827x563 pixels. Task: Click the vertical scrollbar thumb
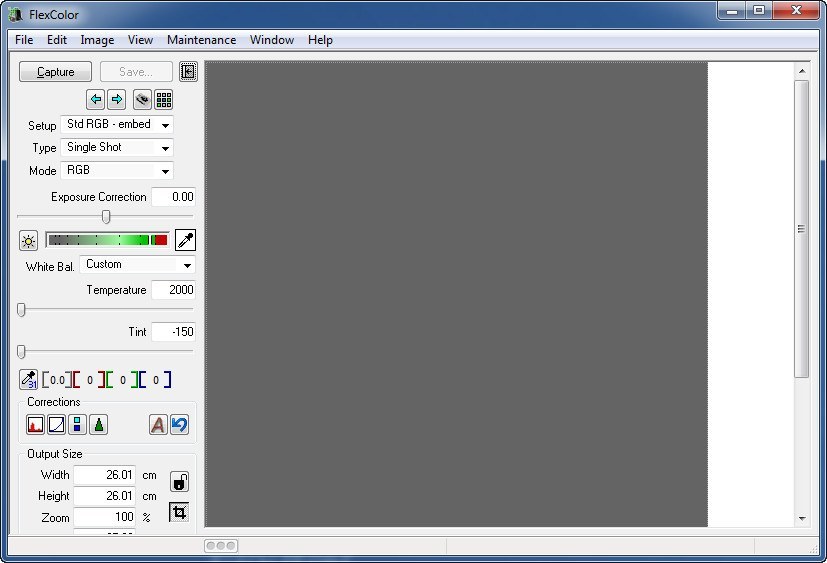[x=802, y=228]
